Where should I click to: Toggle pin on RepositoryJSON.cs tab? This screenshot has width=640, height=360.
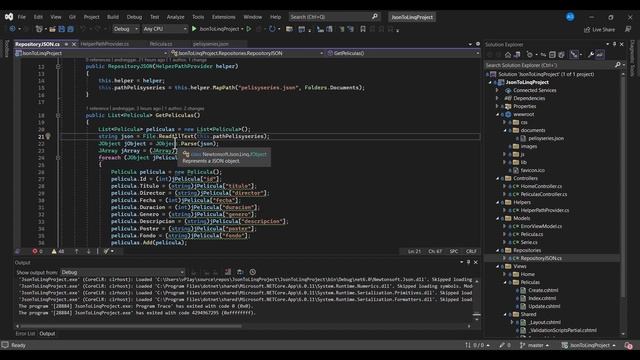[66, 44]
